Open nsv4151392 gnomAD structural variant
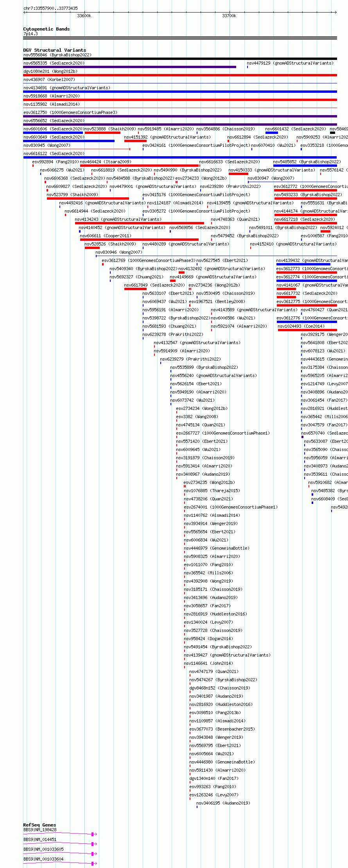 [x=167, y=137]
